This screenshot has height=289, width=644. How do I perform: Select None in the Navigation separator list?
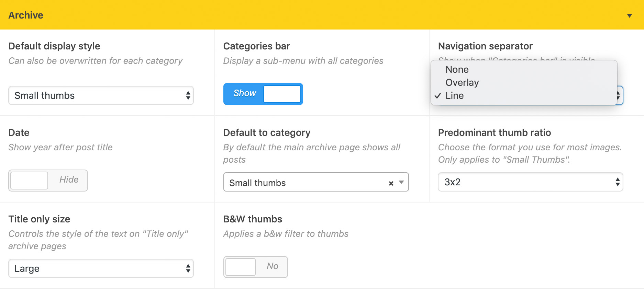(457, 70)
